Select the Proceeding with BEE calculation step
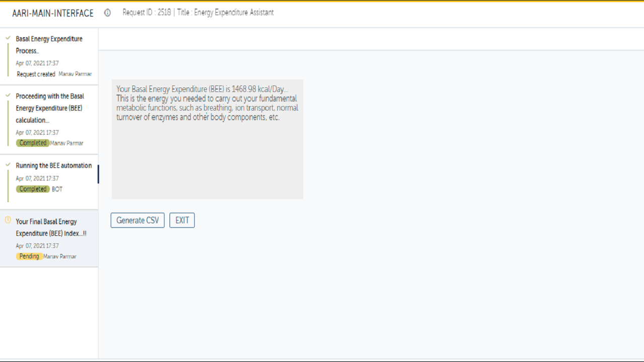The width and height of the screenshot is (644, 362). 49,120
